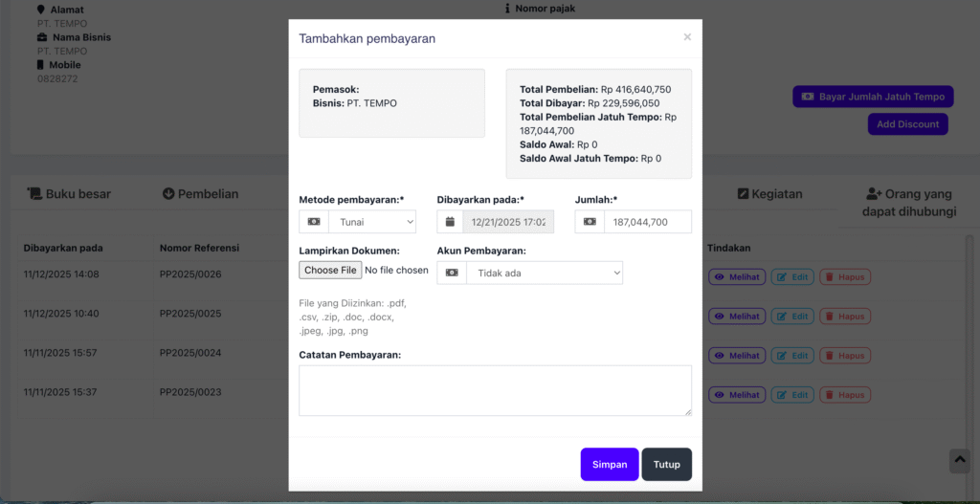Open the Pembelian tab
Viewport: 980px width, 504px height.
click(x=200, y=194)
